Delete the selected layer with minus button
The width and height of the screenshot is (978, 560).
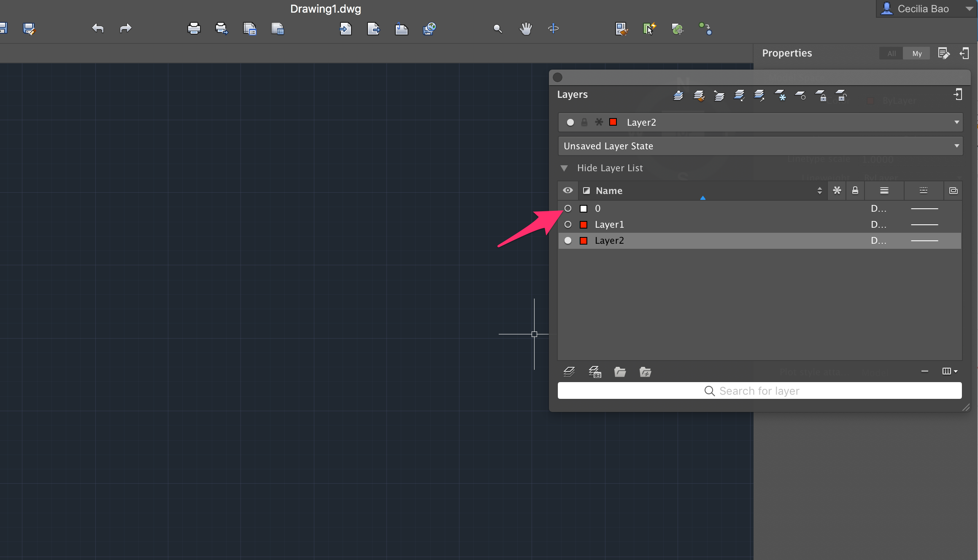pyautogui.click(x=924, y=371)
